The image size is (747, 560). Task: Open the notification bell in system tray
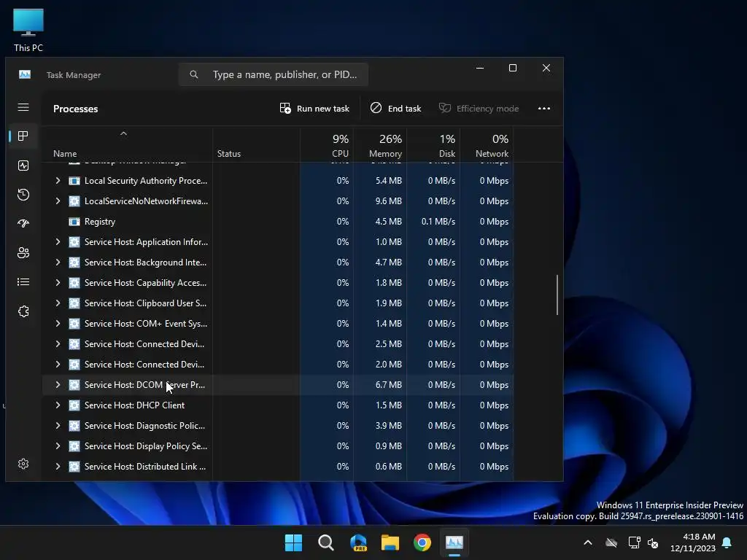pos(727,542)
